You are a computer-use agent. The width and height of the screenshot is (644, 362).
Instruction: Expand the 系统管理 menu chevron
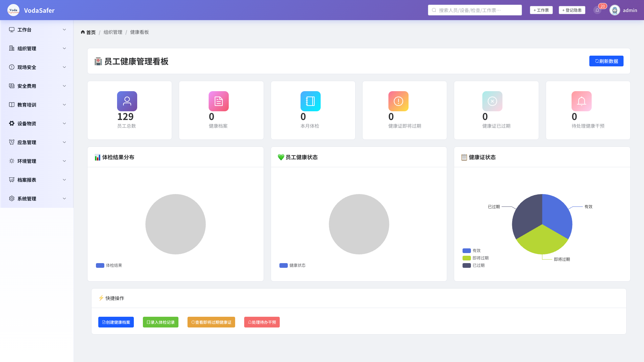[x=64, y=198]
